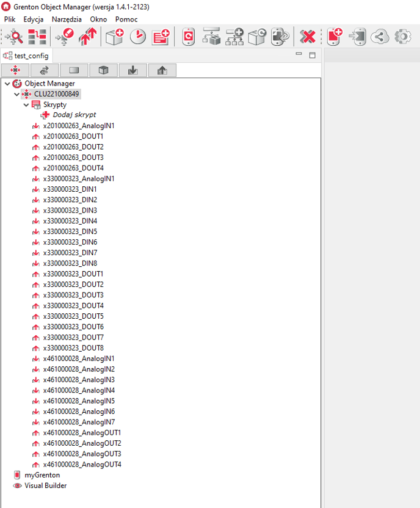This screenshot has width=420, height=508.
Task: Open the Narzędzia menu
Action: click(67, 20)
